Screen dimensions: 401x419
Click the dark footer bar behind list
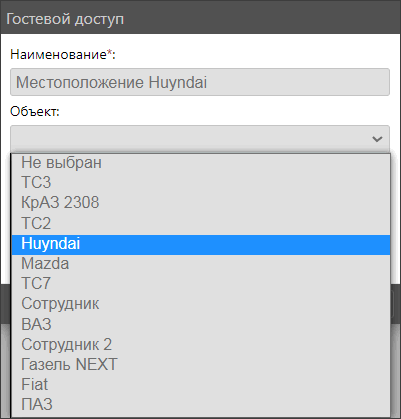(x=396, y=303)
